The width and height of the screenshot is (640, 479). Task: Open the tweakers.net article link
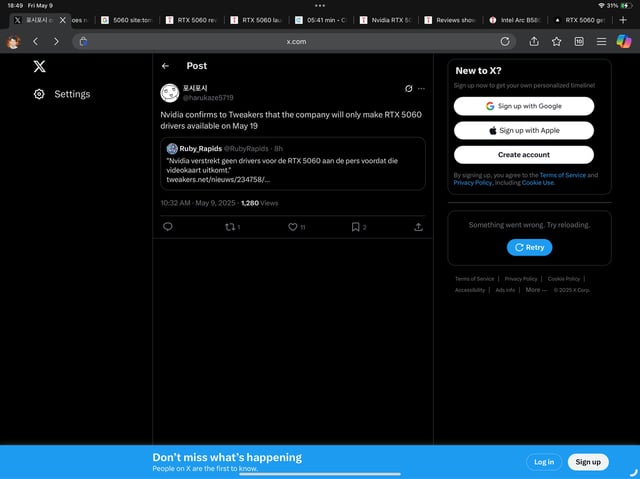[x=218, y=180]
